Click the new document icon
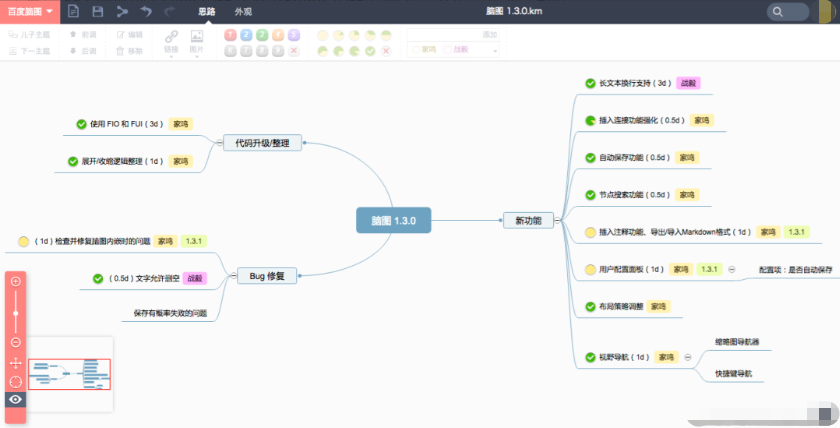Image resolution: width=840 pixels, height=428 pixels. click(73, 11)
